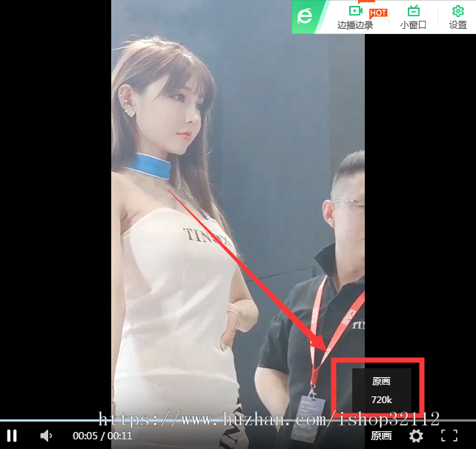Viewport: 476px width, 449px height.
Task: Click the green 设置 gear icon
Action: [x=457, y=10]
